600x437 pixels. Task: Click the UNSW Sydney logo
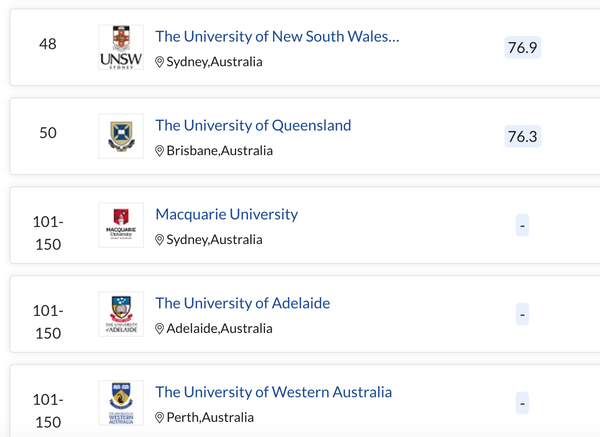coord(121,47)
